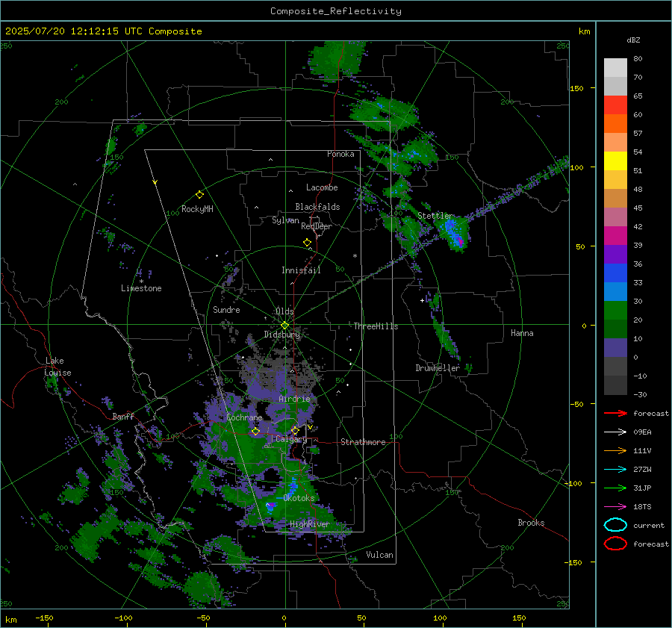This screenshot has width=672, height=628.
Task: Click the yellow diamond marker near RedDeer
Action: 307,243
